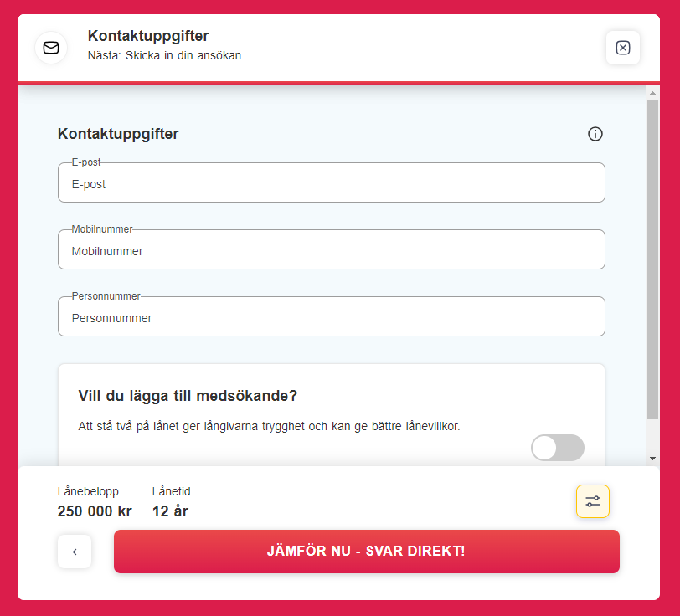The height and width of the screenshot is (616, 680).
Task: Click the E-post input field
Action: (x=331, y=182)
